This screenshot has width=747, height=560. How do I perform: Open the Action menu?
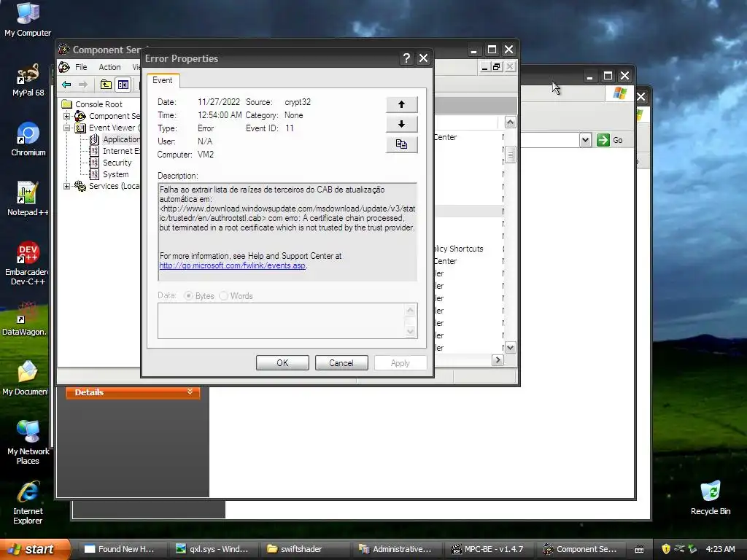(109, 67)
